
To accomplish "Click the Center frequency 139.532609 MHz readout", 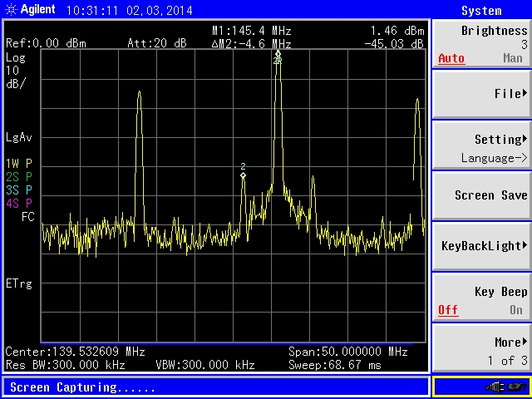I will pos(76,352).
